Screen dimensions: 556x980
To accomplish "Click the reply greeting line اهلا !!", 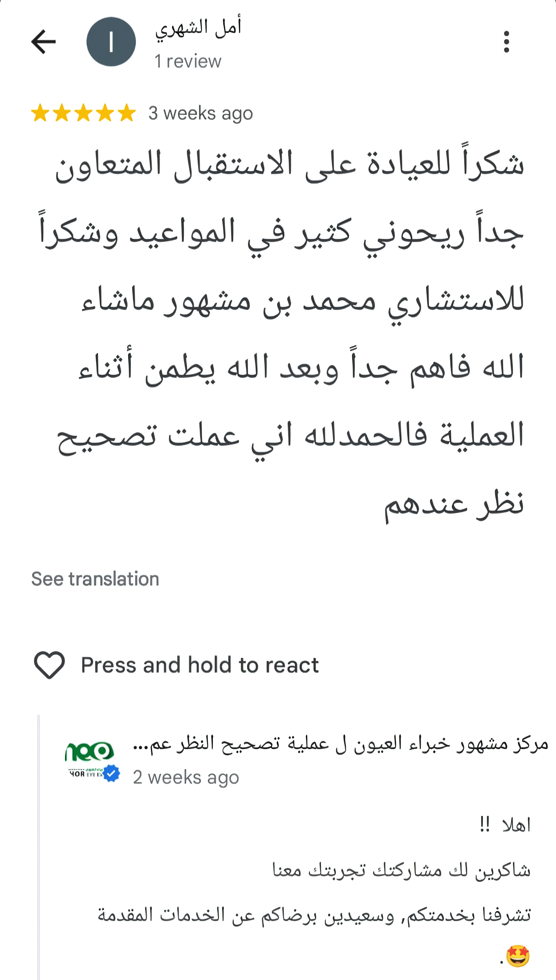I will pos(505,825).
